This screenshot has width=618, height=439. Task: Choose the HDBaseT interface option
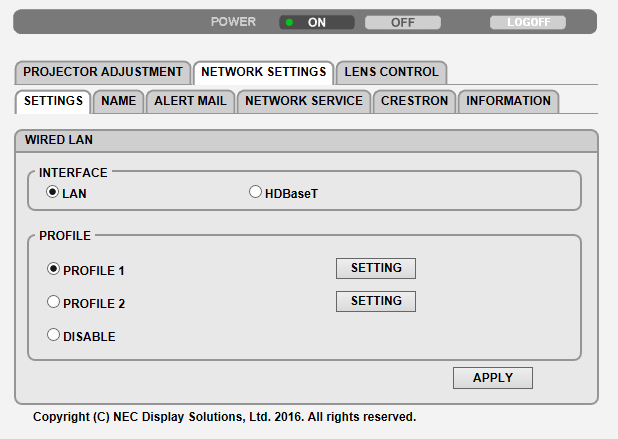tap(255, 192)
